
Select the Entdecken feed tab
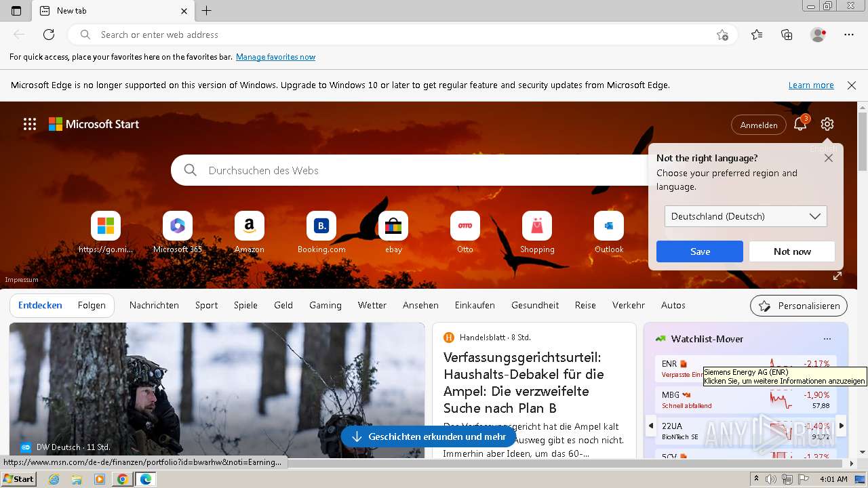[x=40, y=306]
